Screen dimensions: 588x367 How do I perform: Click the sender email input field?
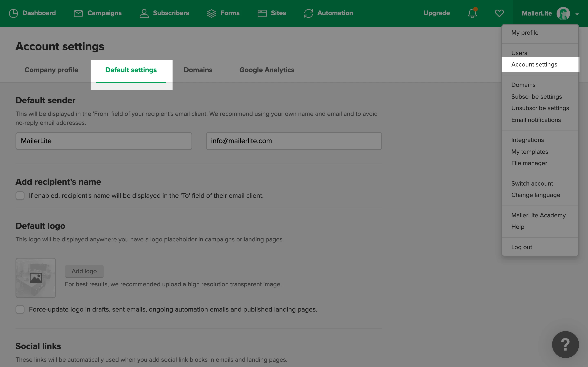294,141
